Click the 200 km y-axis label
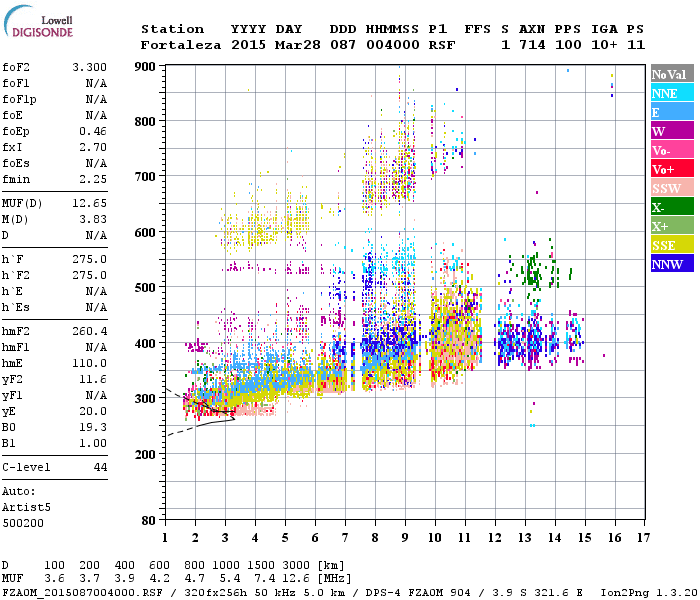Screen dimensions: 700x600 tap(145, 454)
